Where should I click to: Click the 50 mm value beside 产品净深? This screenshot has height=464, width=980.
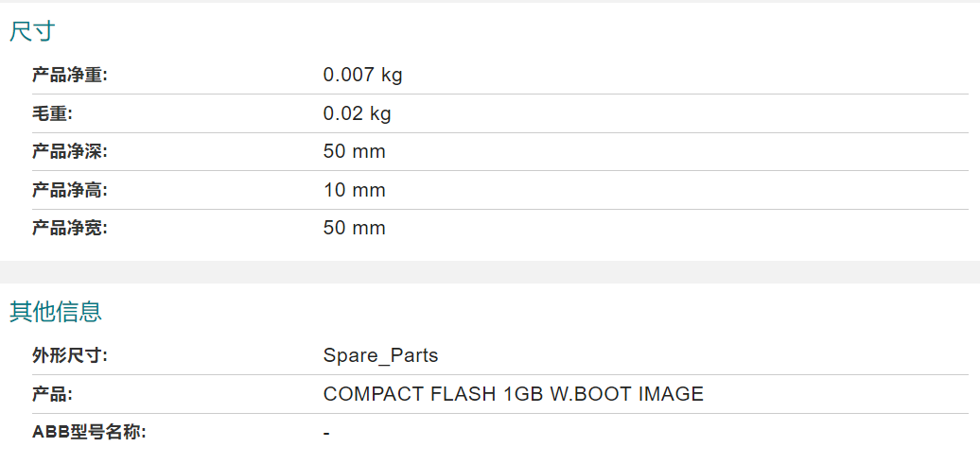(x=355, y=152)
